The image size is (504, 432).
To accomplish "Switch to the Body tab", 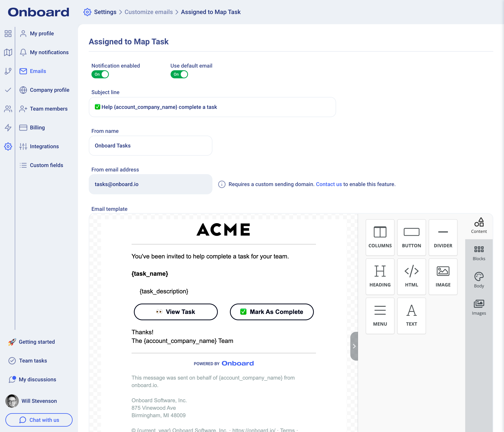I will coord(479,280).
